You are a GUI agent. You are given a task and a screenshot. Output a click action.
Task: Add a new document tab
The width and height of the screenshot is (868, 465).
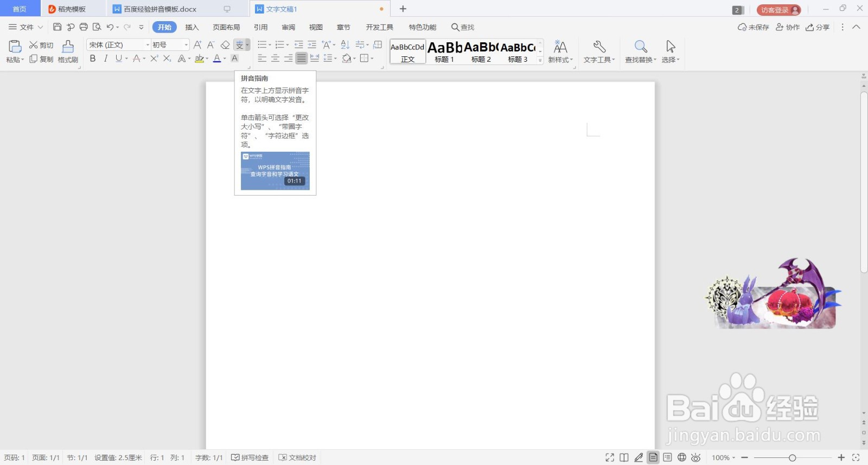[x=403, y=9]
